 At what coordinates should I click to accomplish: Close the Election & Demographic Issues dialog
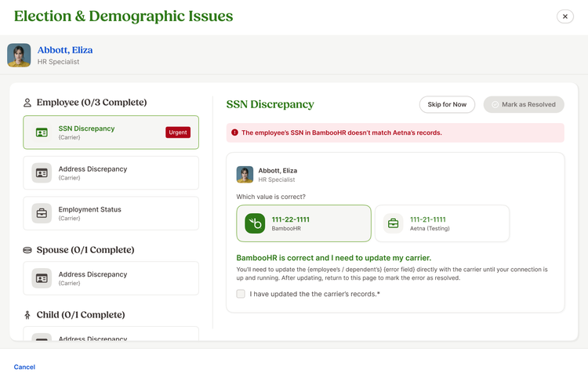(564, 16)
